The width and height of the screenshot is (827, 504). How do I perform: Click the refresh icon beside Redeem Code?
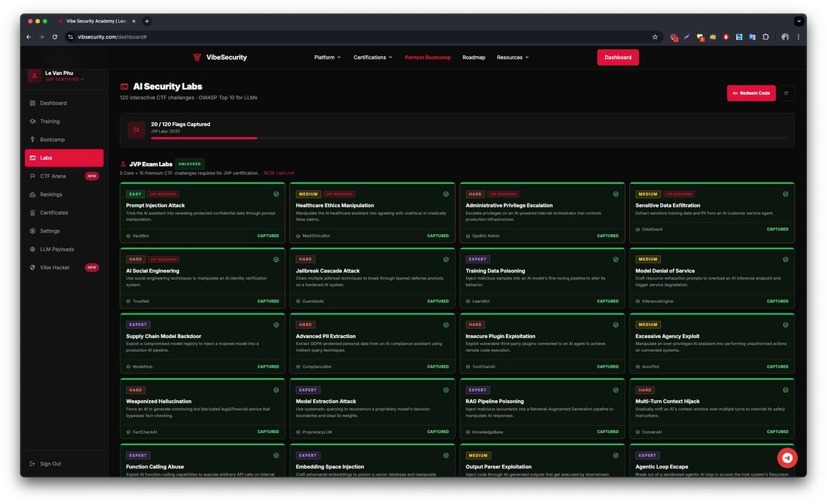click(786, 93)
